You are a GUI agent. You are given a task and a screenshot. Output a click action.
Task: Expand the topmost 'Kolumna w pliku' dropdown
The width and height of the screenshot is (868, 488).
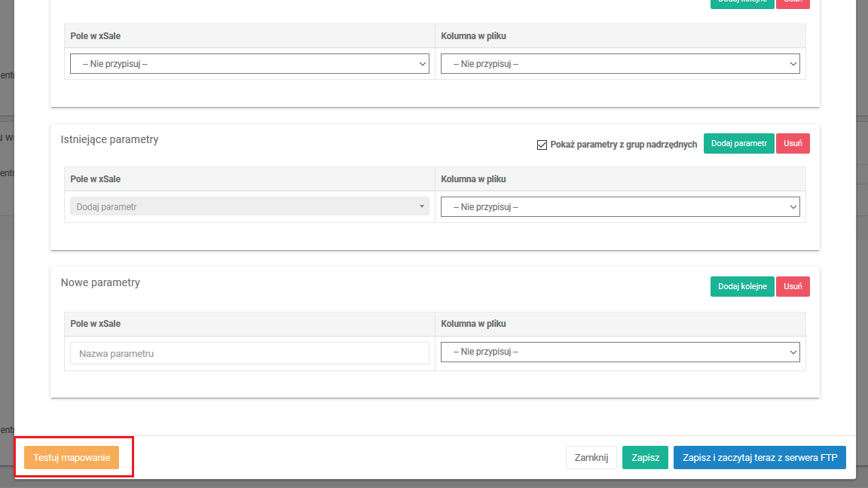(x=620, y=64)
